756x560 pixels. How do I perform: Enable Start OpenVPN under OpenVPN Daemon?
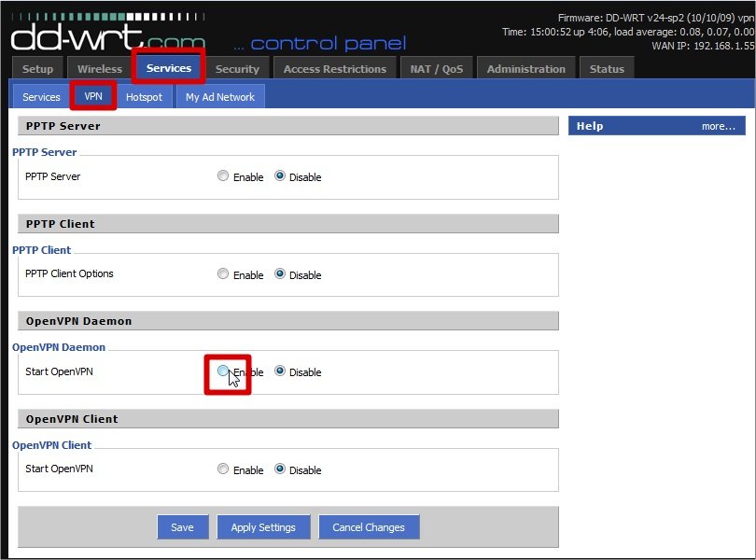point(223,371)
